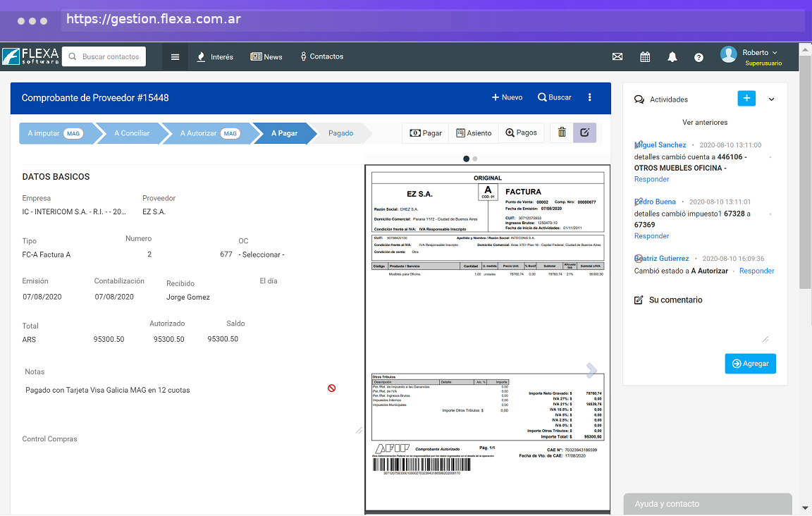812x516 pixels.
Task: Open the mail envelope icon
Action: click(x=617, y=57)
